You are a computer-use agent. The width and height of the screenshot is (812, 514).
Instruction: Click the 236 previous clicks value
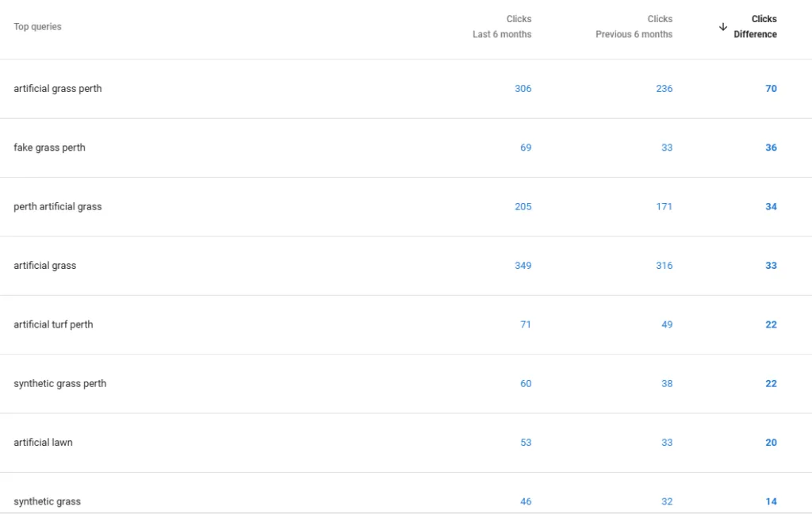664,89
